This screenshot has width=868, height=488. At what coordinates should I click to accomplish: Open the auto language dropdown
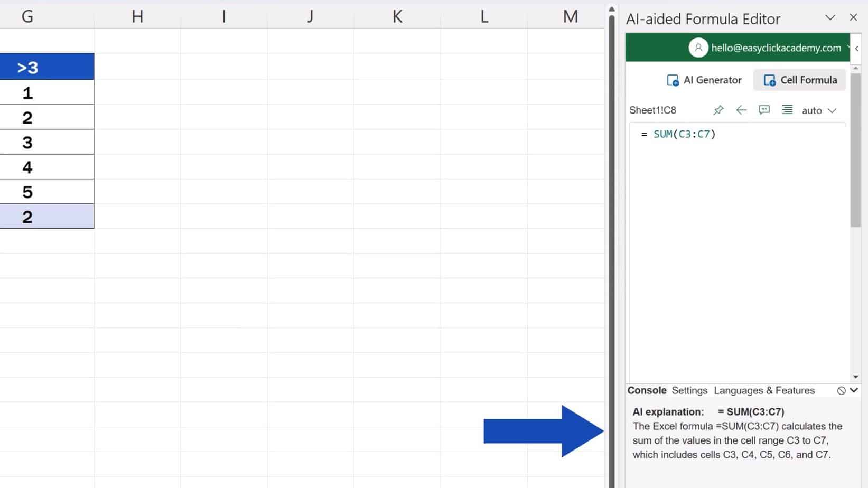819,110
